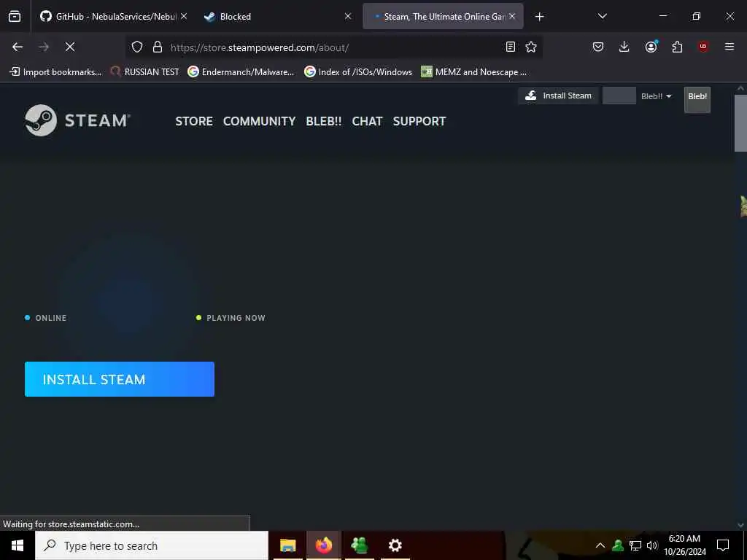Close the GitHub NebulaServices tab
Image resolution: width=747 pixels, height=560 pixels.
(183, 16)
